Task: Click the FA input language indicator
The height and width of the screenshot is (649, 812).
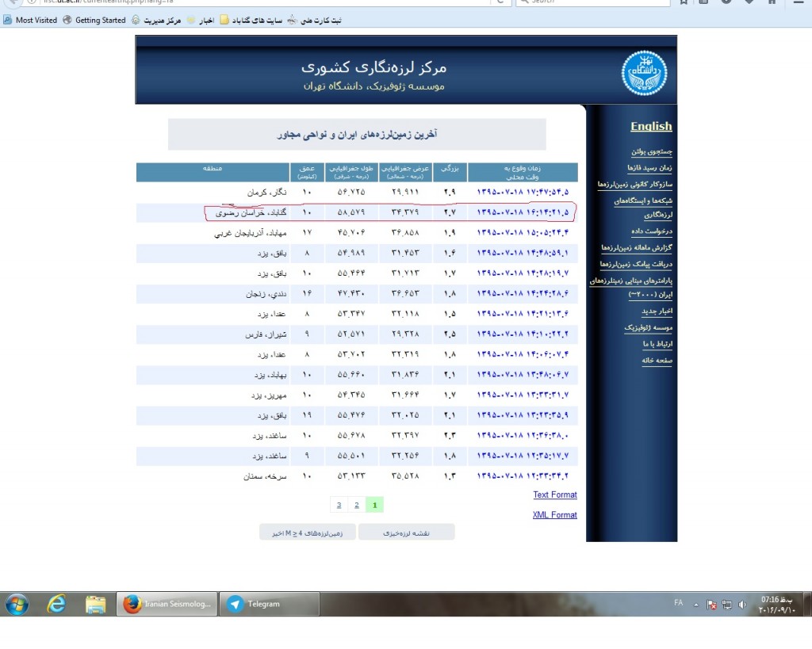Action: coord(679,603)
